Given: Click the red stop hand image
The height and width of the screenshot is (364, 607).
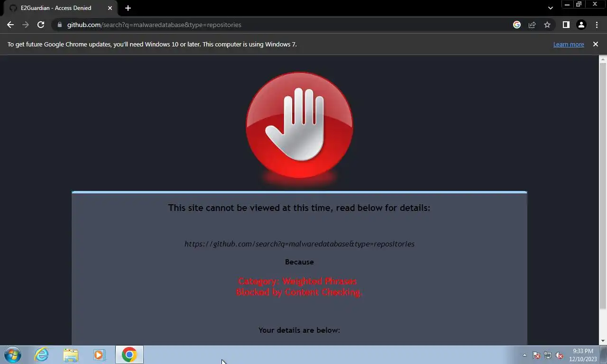Looking at the screenshot, I should 299,125.
